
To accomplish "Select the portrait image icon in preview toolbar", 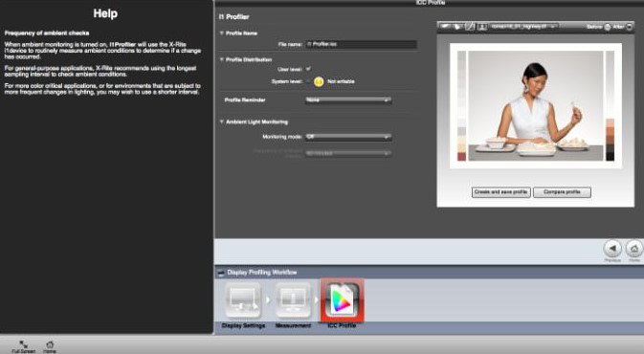I will (x=482, y=27).
